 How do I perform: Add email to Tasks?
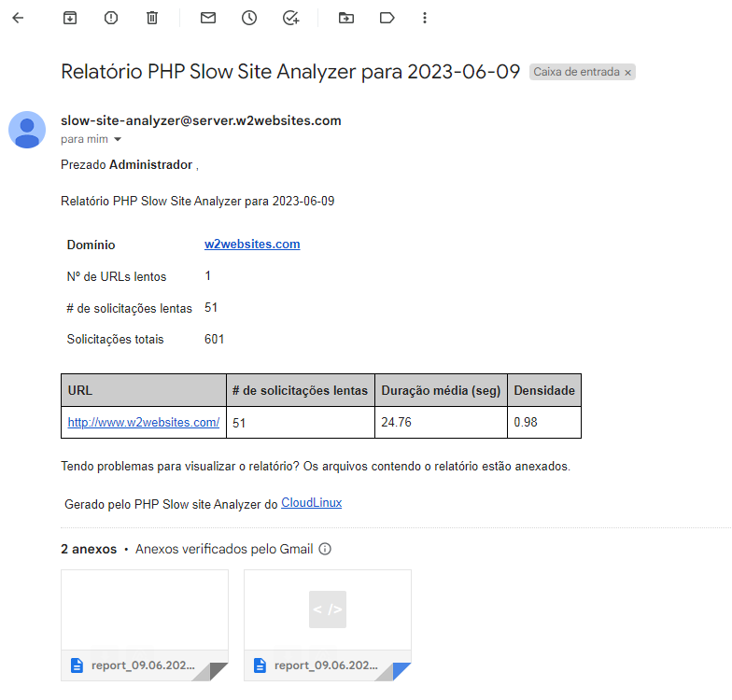point(291,19)
